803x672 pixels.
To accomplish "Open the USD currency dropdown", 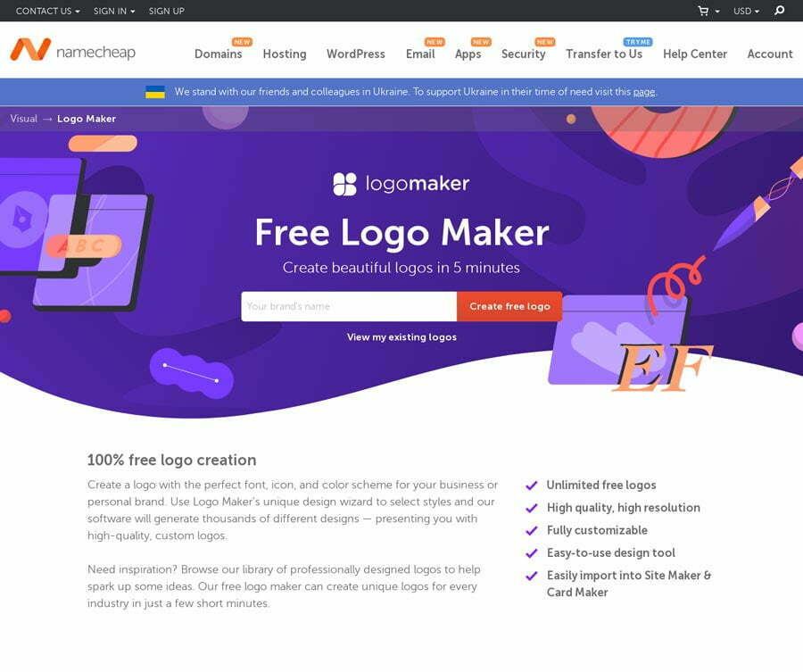I will point(746,11).
